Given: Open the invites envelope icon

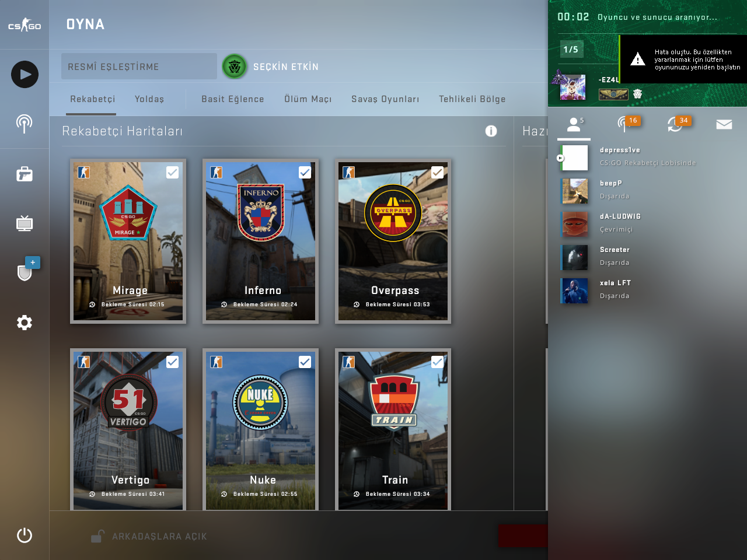Looking at the screenshot, I should [724, 124].
